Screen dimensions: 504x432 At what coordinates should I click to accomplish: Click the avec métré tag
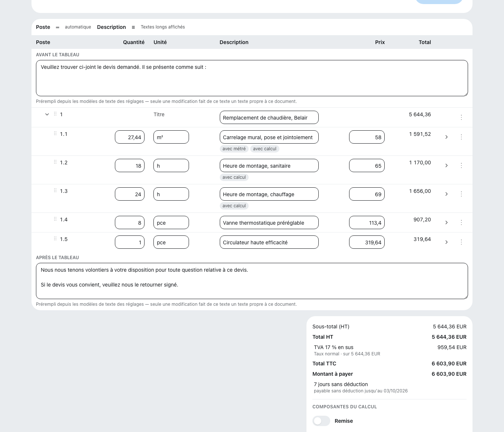point(234,149)
